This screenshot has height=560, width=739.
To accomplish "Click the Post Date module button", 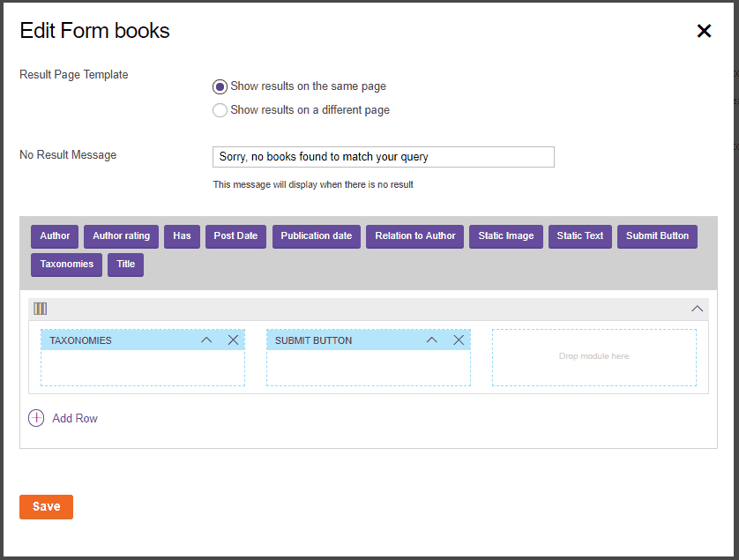I will click(x=235, y=236).
